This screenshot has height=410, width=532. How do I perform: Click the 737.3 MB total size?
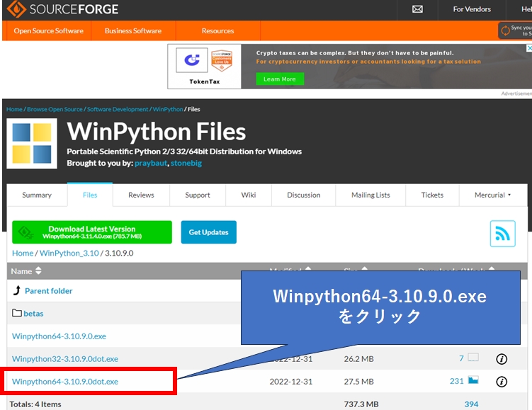point(361,404)
